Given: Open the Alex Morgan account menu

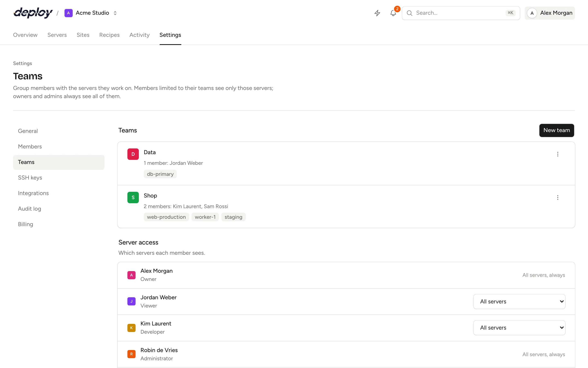Looking at the screenshot, I should [x=550, y=13].
